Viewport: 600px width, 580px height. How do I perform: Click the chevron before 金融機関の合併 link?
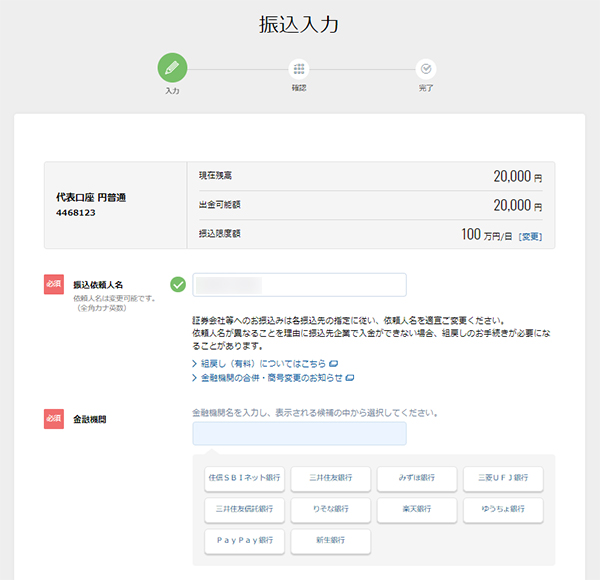point(194,378)
